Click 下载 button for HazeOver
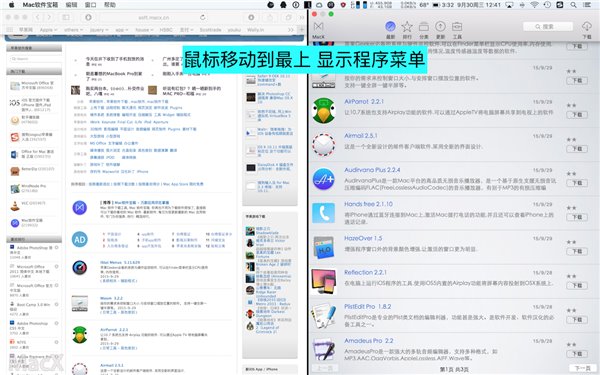600x375 pixels. (x=577, y=251)
